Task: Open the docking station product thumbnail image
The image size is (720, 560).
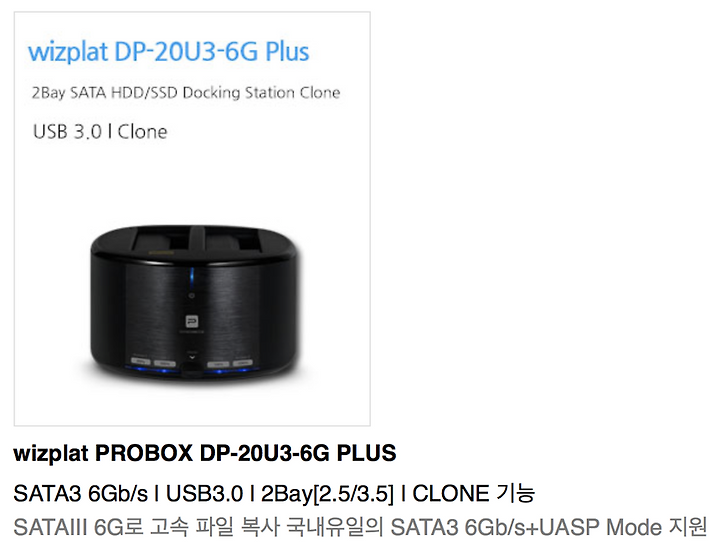Action: point(192,218)
